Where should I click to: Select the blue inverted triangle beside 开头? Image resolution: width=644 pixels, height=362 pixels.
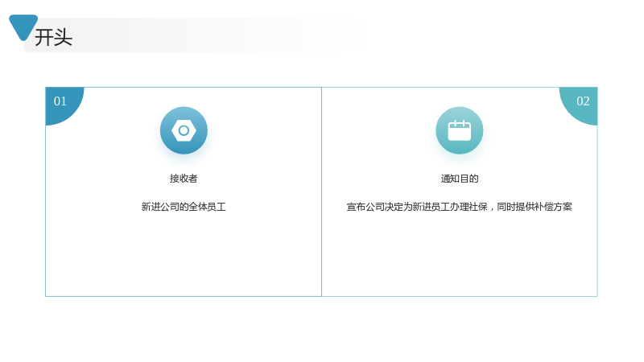(23, 27)
